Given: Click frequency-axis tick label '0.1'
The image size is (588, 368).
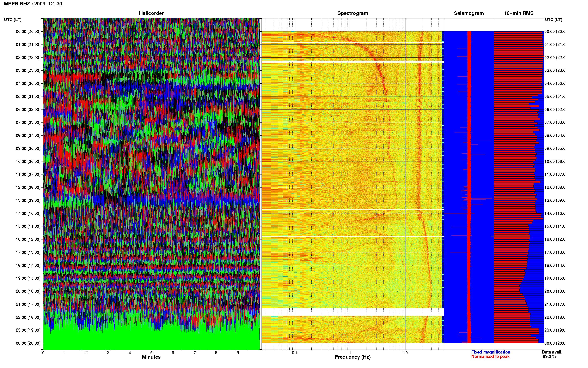Looking at the screenshot, I should click(295, 353).
